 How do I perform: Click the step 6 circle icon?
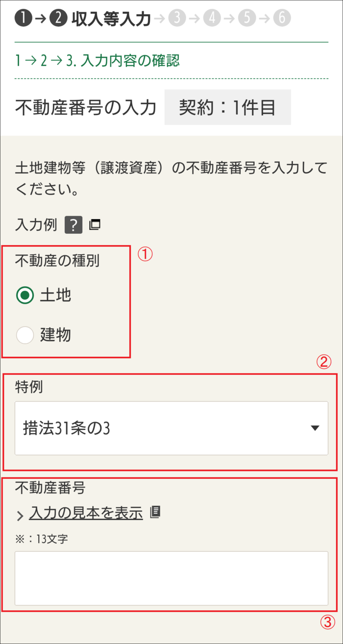tap(282, 18)
